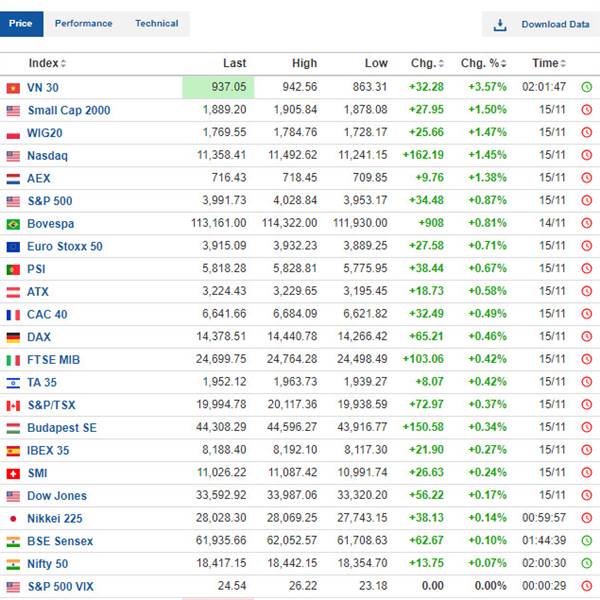Switch to the Performance tab
Viewport: 600px width, 600px height.
pyautogui.click(x=83, y=24)
